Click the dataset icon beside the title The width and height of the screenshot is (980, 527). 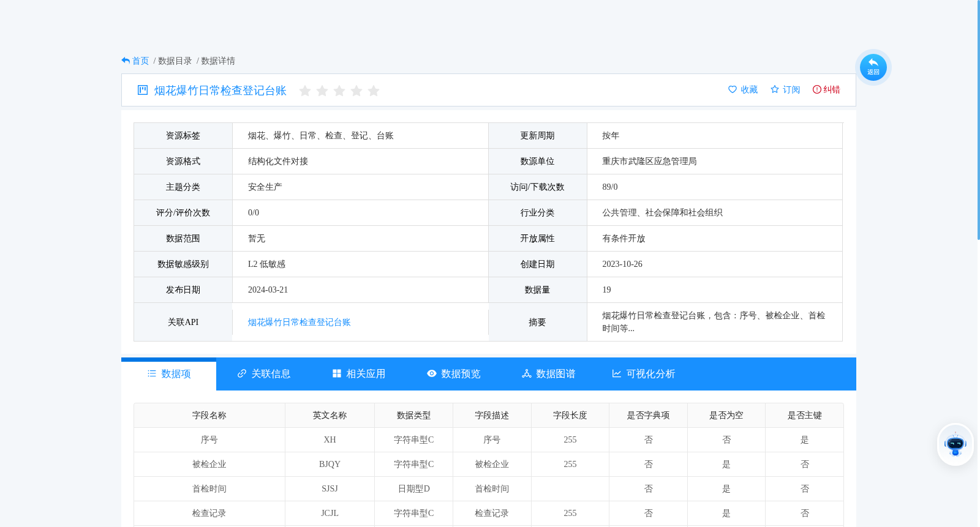[x=143, y=90]
